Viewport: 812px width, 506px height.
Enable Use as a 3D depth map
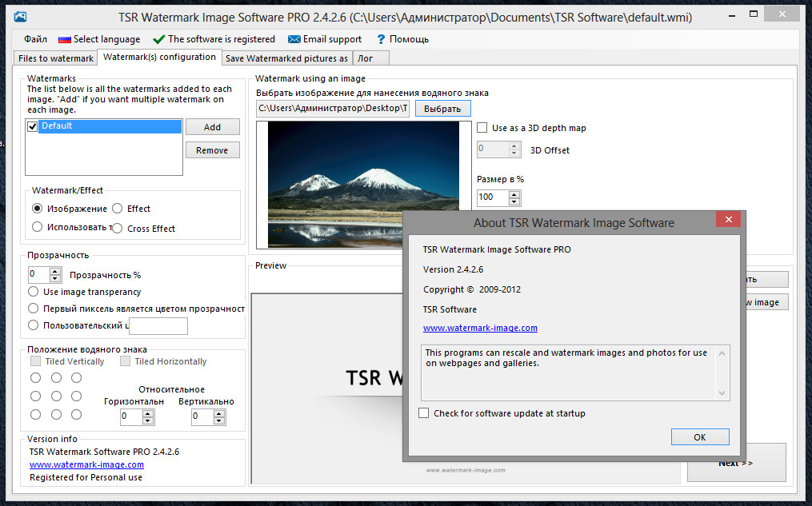pos(482,128)
